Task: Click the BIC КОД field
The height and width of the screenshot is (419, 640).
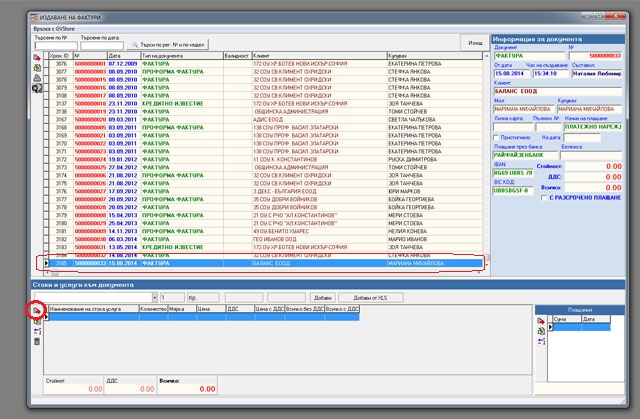Action: pos(513,191)
